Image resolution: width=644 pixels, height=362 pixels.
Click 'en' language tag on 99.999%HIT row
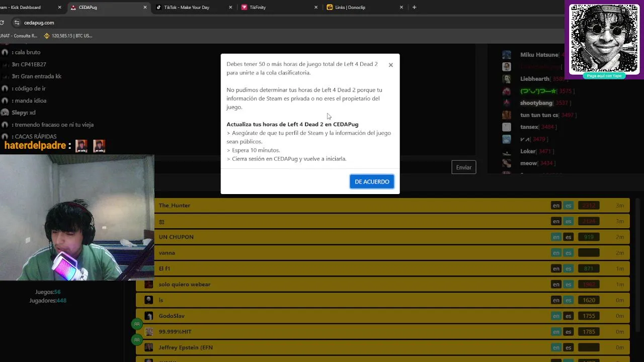(556, 332)
